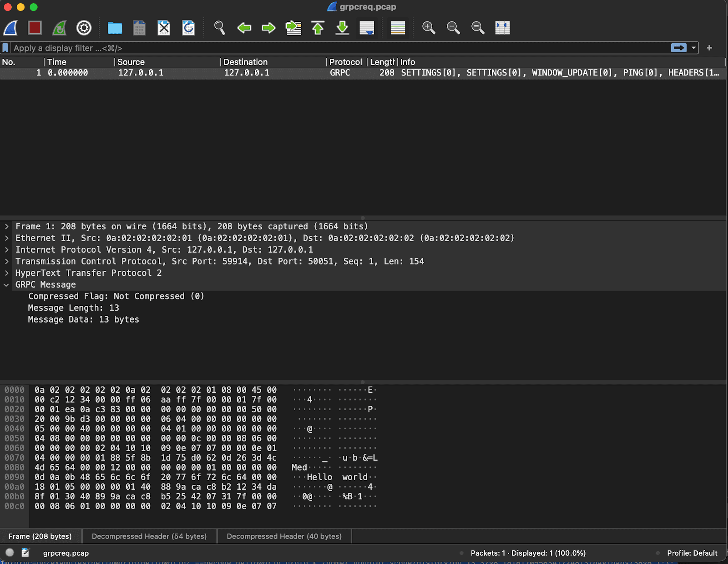Click the find packet magnifier icon
Viewport: 728px width, 564px height.
(x=219, y=28)
